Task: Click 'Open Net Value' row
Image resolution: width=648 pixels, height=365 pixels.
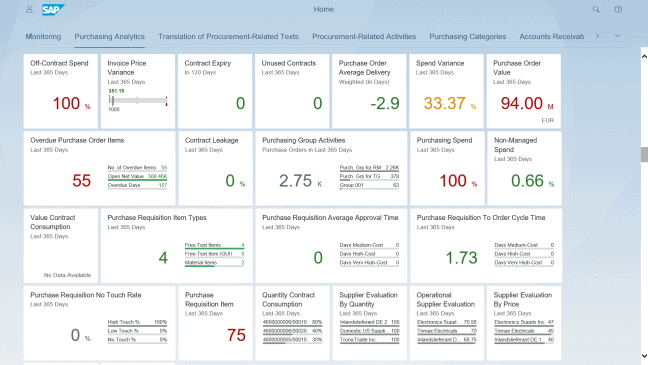Action: pyautogui.click(x=137, y=177)
